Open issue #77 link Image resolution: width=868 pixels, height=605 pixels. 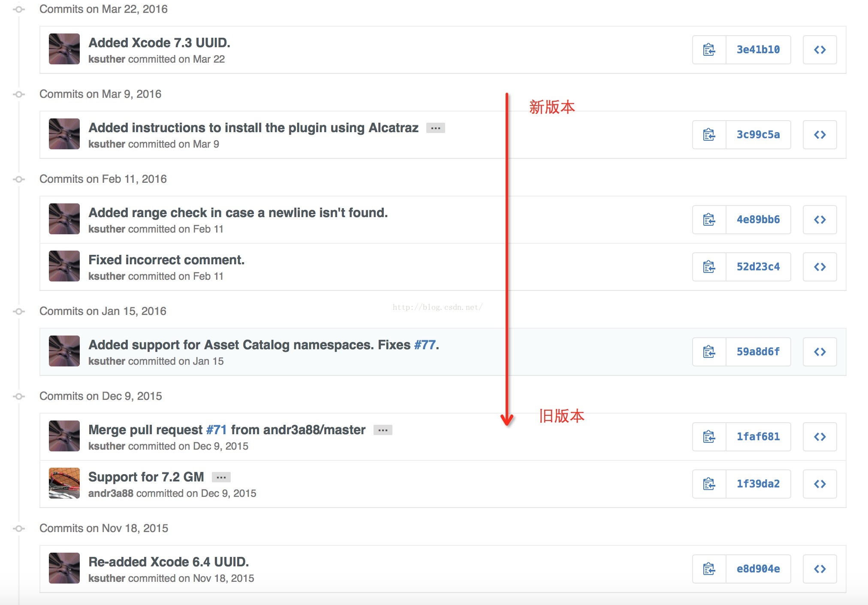(425, 345)
